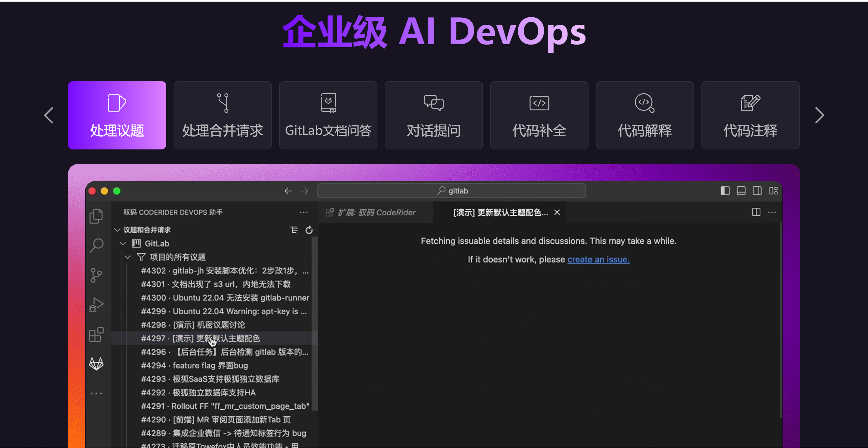The height and width of the screenshot is (448, 868).
Task: Collapse the 项目的所有议题 filter group
Action: pyautogui.click(x=128, y=257)
